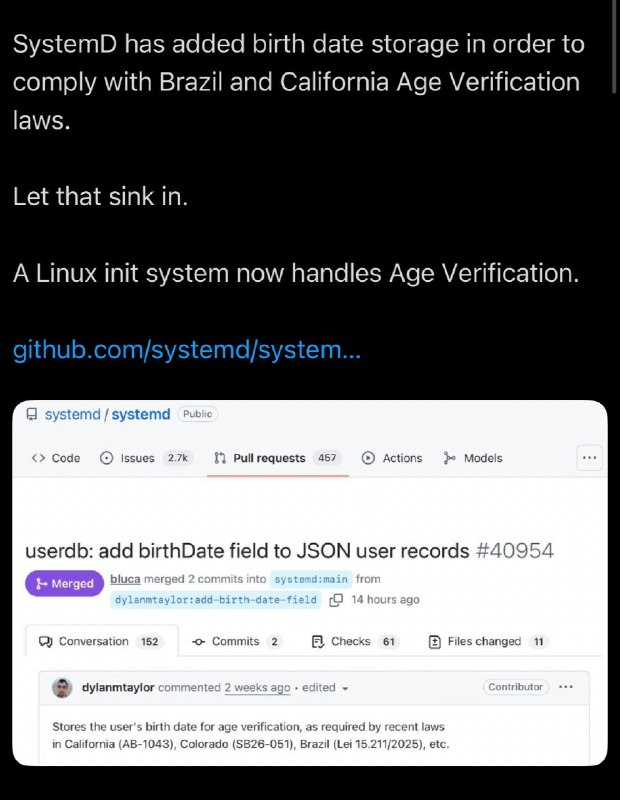The width and height of the screenshot is (620, 800).
Task: Click the repository book icon beside systemd
Action: [32, 414]
